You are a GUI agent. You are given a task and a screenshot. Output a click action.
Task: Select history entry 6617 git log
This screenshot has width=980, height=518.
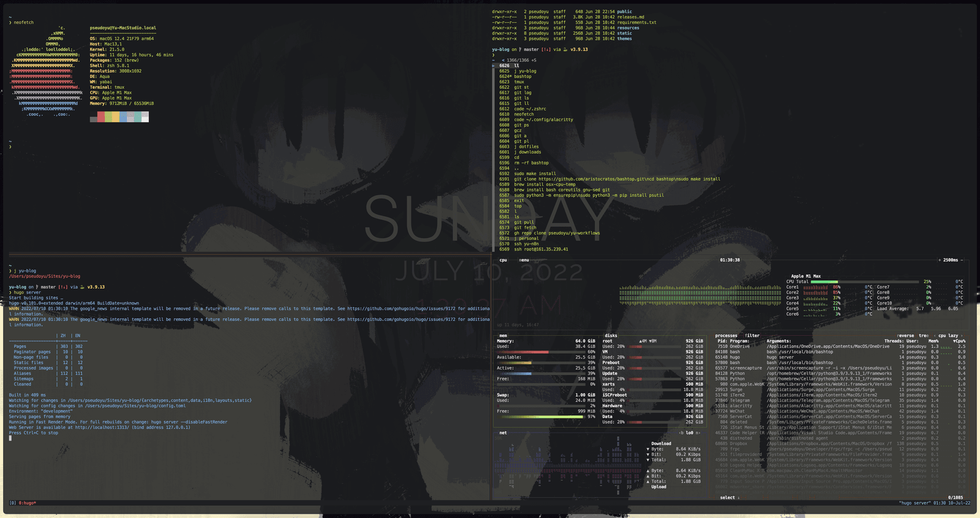[x=515, y=93]
